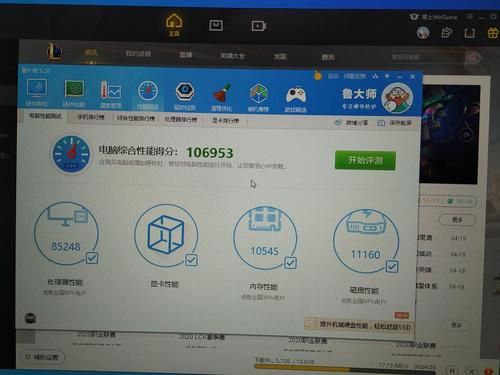The height and width of the screenshot is (375, 500).
Task: Click save screenshot link beside Weibo share
Action: click(395, 123)
